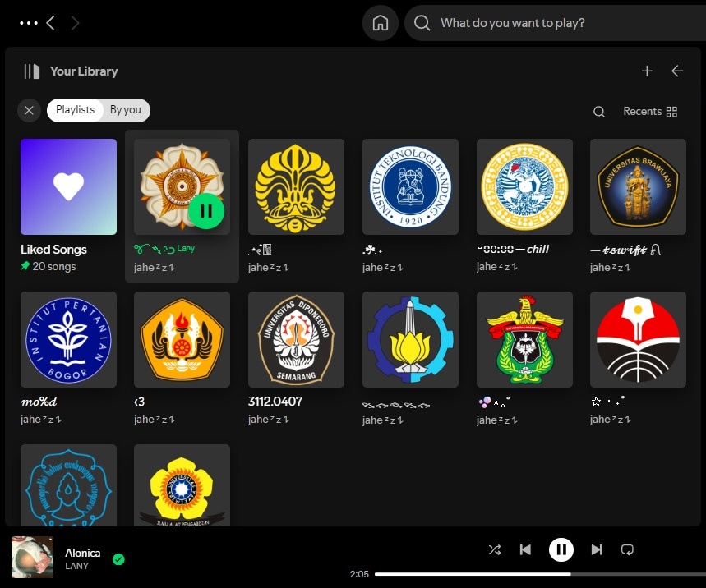Skip to the previous track

(525, 549)
